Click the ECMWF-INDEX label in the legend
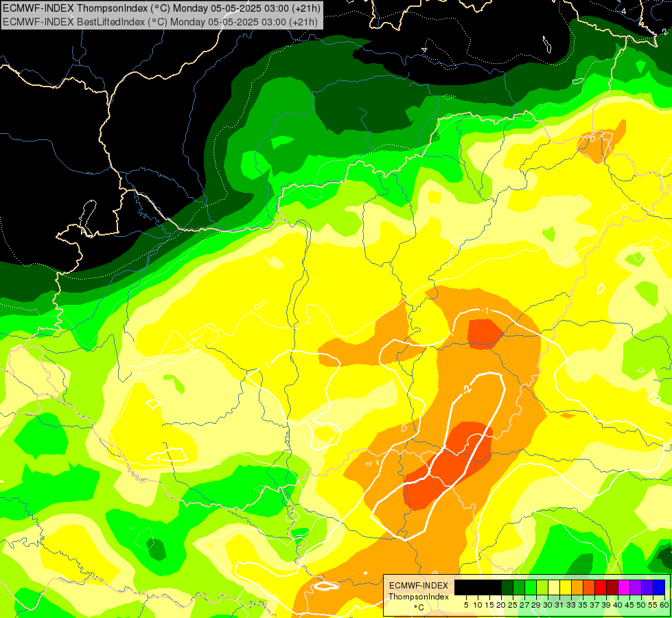Screen dimensions: 672x618 click(x=419, y=586)
